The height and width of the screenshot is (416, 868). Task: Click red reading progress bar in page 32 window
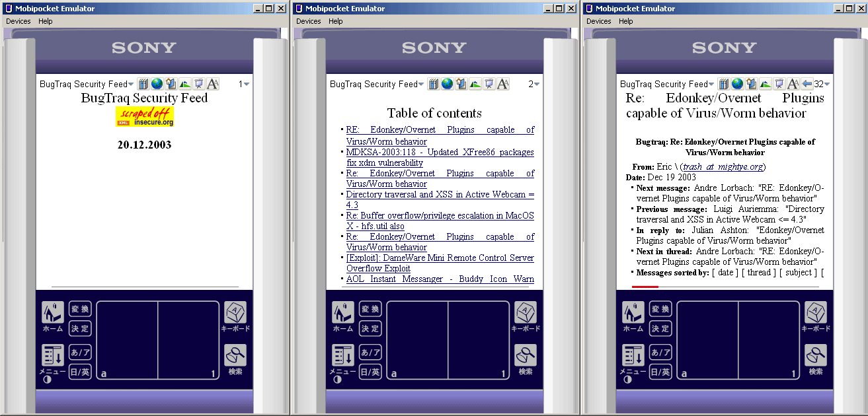(645, 287)
